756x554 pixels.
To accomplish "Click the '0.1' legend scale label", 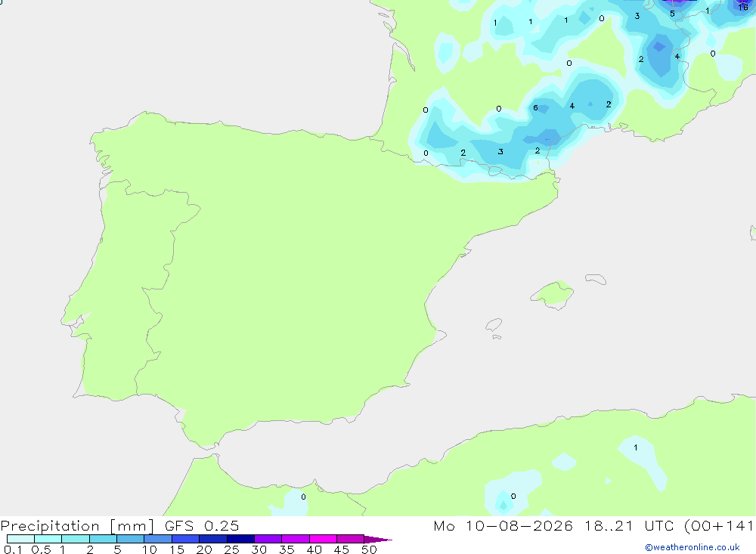I will pyautogui.click(x=13, y=549).
